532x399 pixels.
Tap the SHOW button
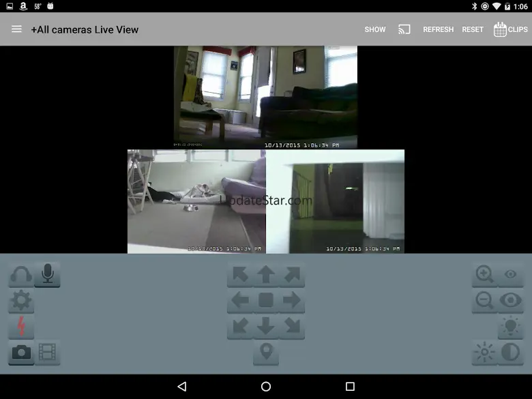tap(375, 29)
